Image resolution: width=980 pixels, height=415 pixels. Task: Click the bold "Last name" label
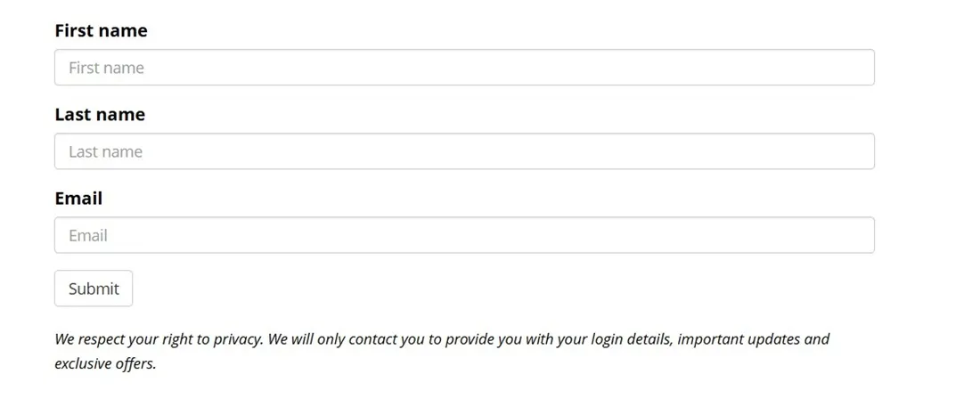coord(100,115)
